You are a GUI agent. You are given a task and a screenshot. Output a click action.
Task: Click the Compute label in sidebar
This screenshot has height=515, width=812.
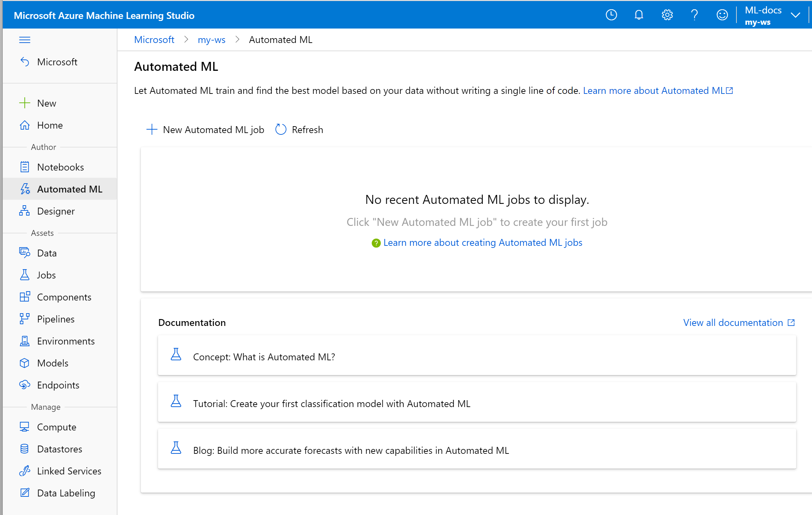pos(57,427)
